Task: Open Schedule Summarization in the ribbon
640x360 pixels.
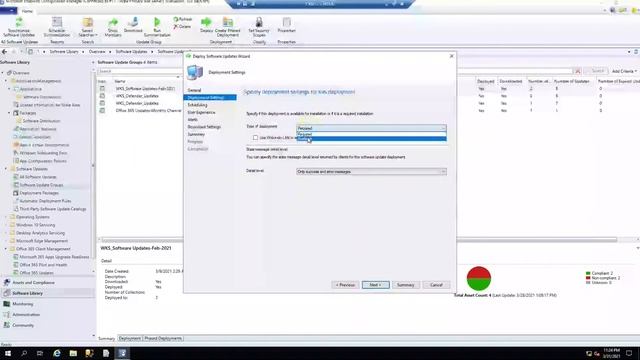Action: pyautogui.click(x=57, y=27)
